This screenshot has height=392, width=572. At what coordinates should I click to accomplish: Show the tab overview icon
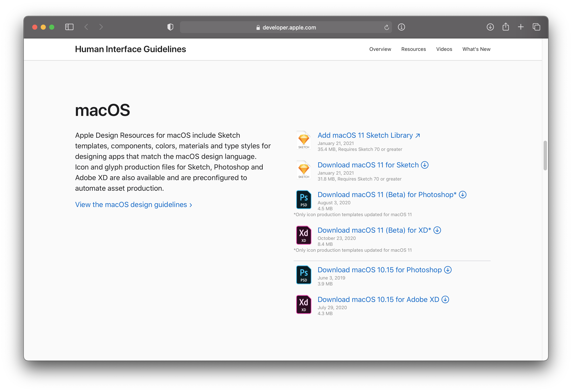tap(536, 27)
